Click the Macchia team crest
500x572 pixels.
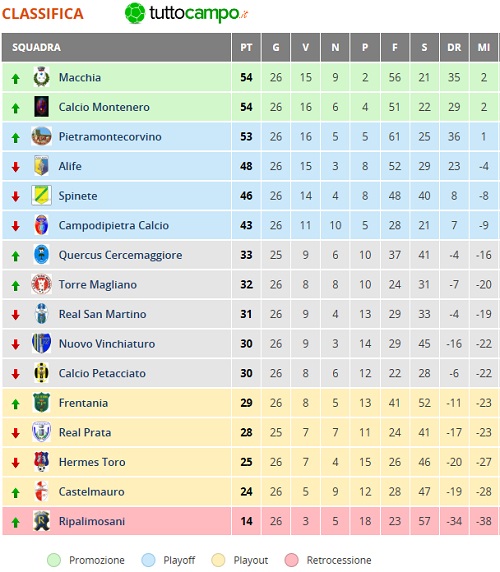tap(41, 77)
